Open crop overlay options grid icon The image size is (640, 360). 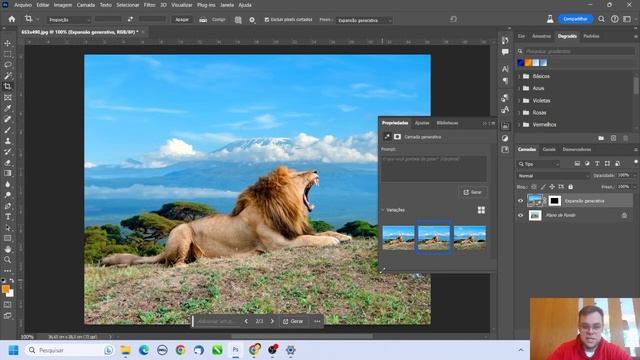pos(238,20)
